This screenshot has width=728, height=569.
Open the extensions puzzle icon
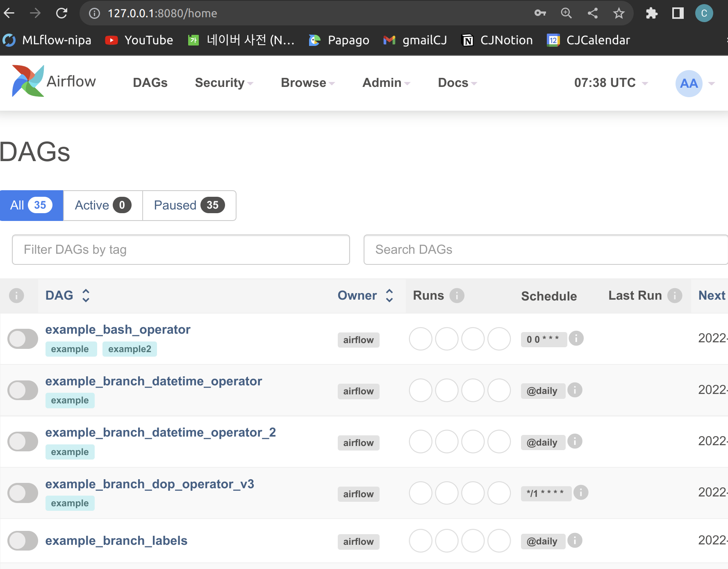coord(651,14)
